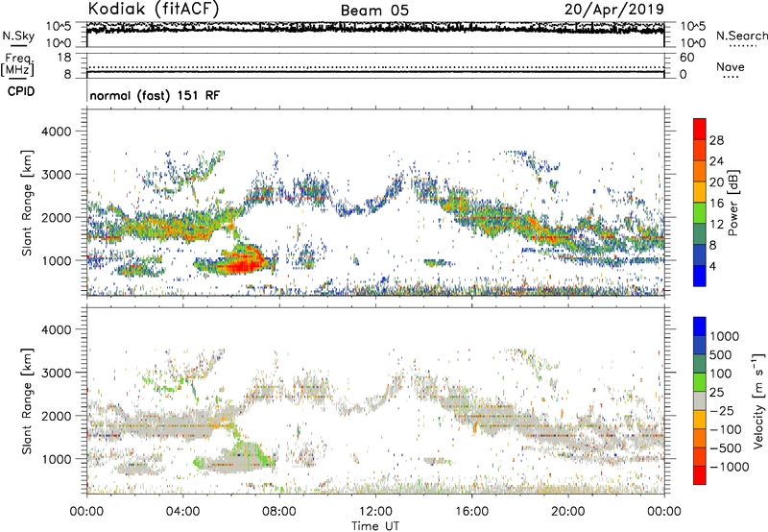
Task: Click the dotted Nave line in frequency panel
Action: [375, 67]
